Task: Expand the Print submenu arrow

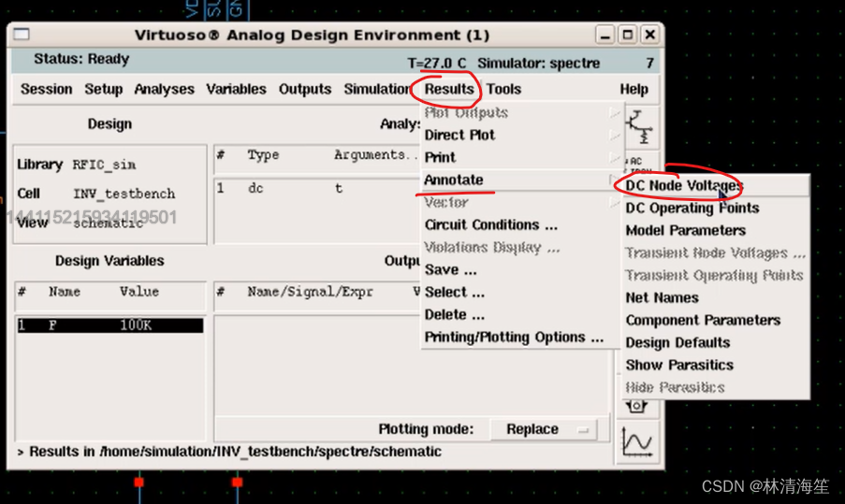Action: coord(615,158)
